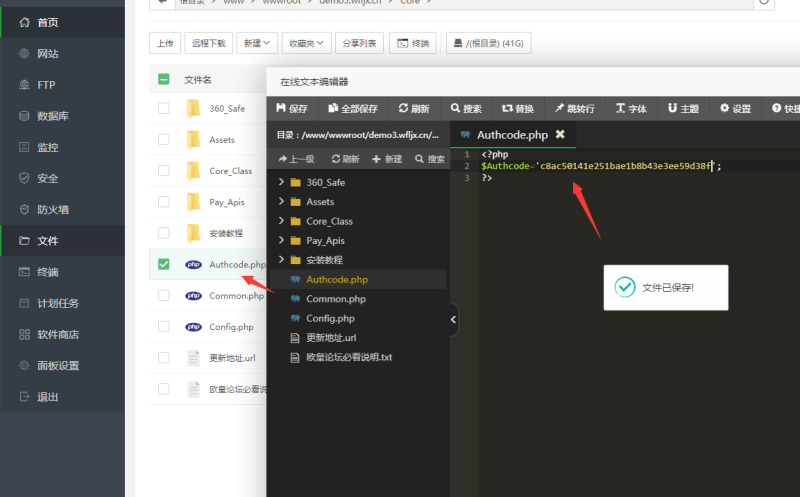800x497 pixels.
Task: Click the 搜索 search icon in editor toolbar
Action: tap(455, 108)
